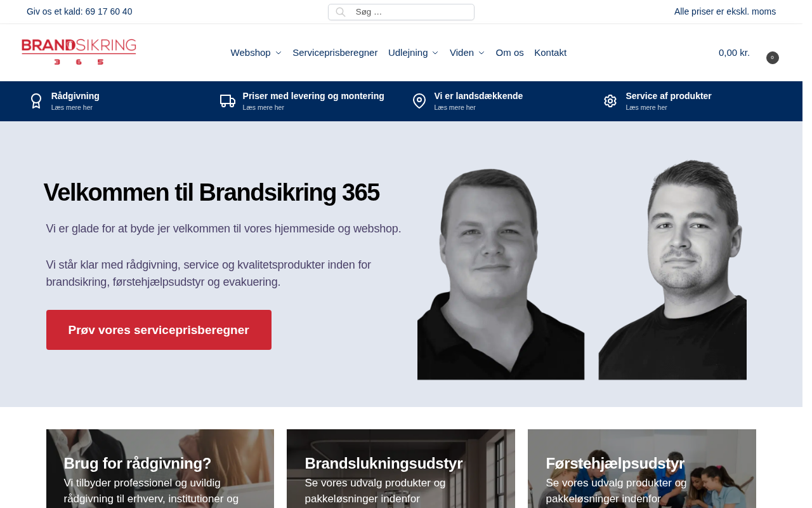Open the Brug for rådgivning card
This screenshot has height=508, width=812.
coord(160,469)
